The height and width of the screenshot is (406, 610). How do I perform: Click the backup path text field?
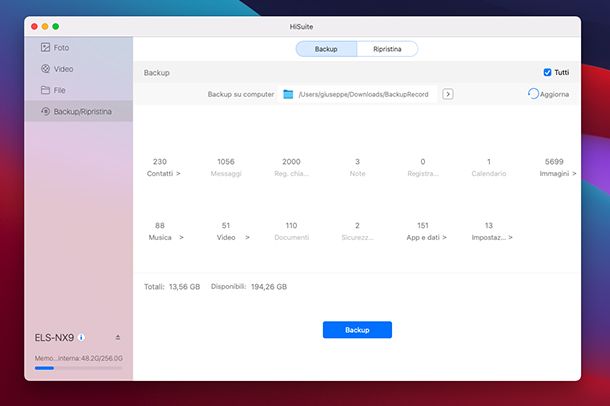point(363,94)
